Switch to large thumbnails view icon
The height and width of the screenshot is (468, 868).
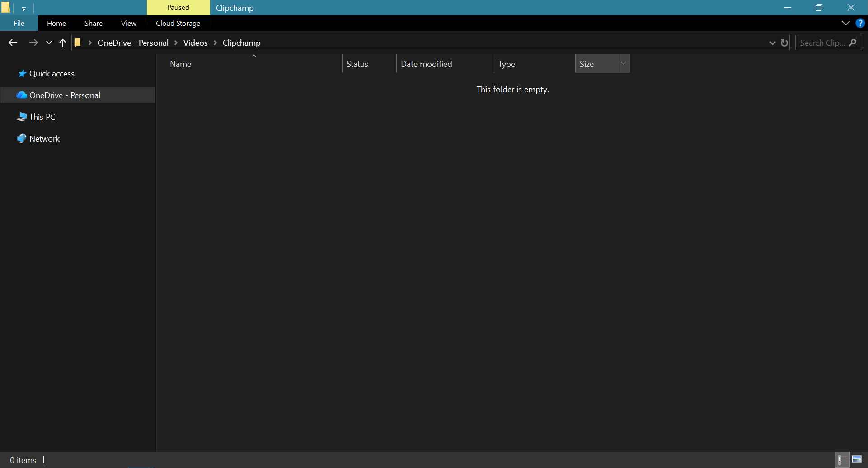point(857,459)
